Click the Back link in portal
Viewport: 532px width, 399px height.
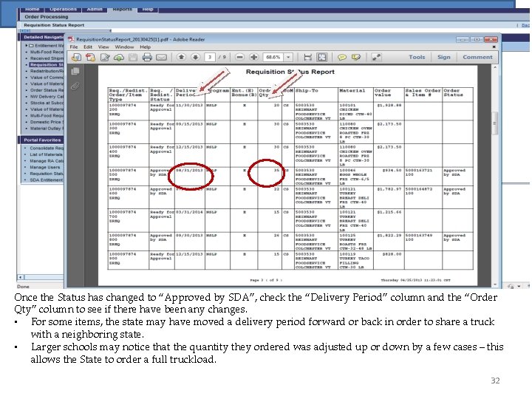[x=525, y=25]
